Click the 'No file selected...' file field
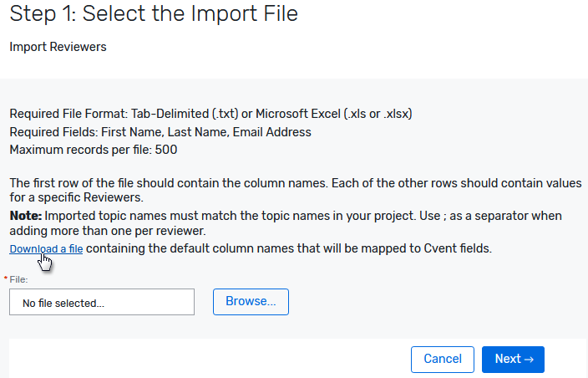Image resolution: width=588 pixels, height=378 pixels. [x=101, y=302]
